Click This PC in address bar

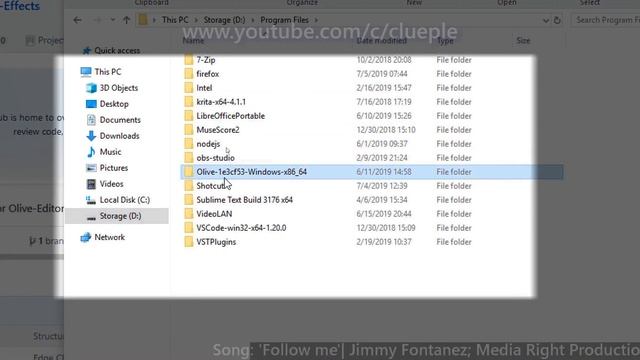pyautogui.click(x=175, y=20)
